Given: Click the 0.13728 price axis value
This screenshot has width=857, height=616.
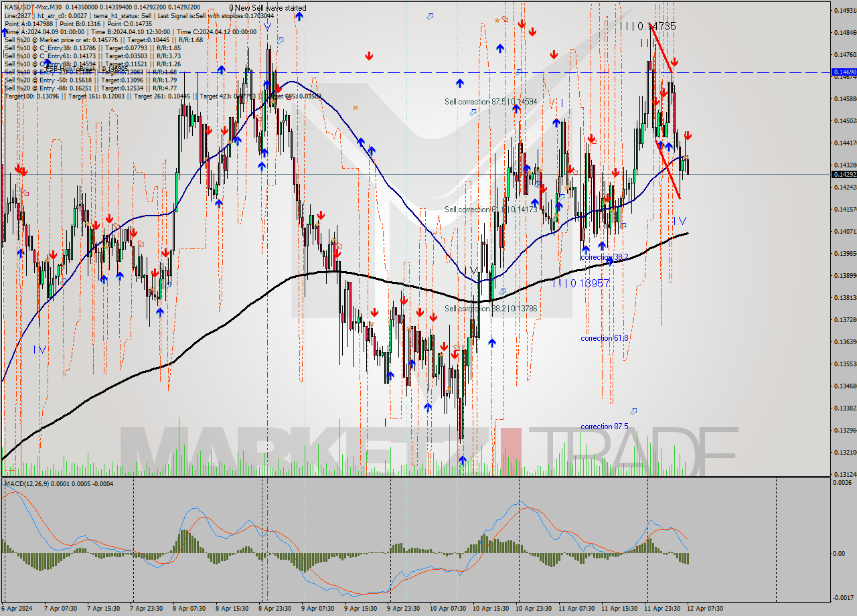Looking at the screenshot, I should (x=845, y=319).
